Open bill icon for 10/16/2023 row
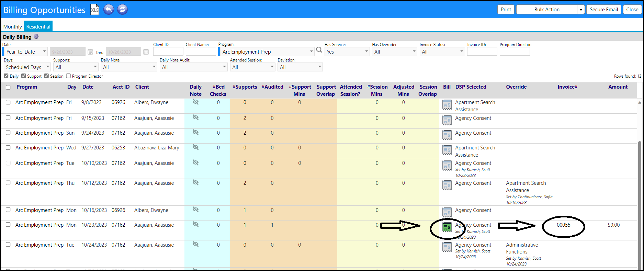This screenshot has height=271, width=644. point(447,212)
